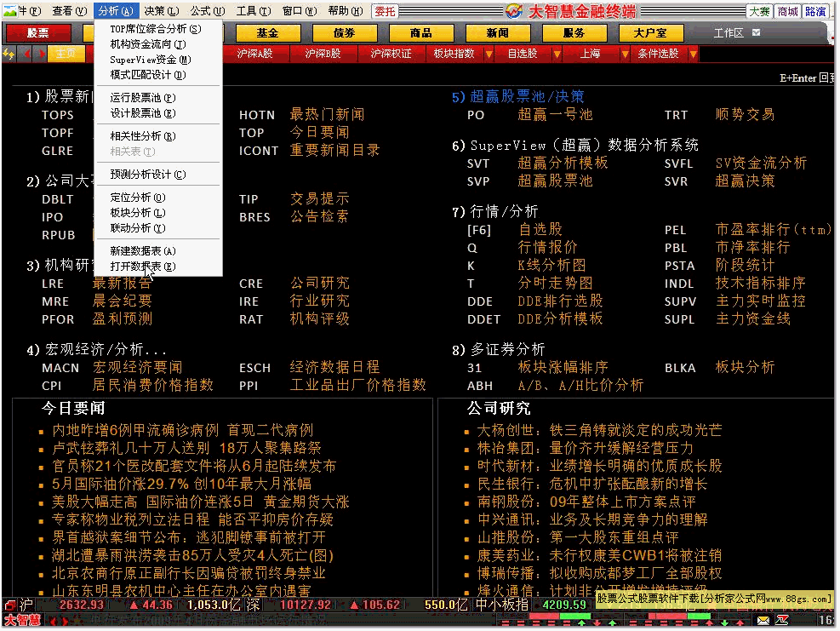Viewport: 840px width, 631px height.
Task: Click the 委托 button
Action: click(385, 11)
